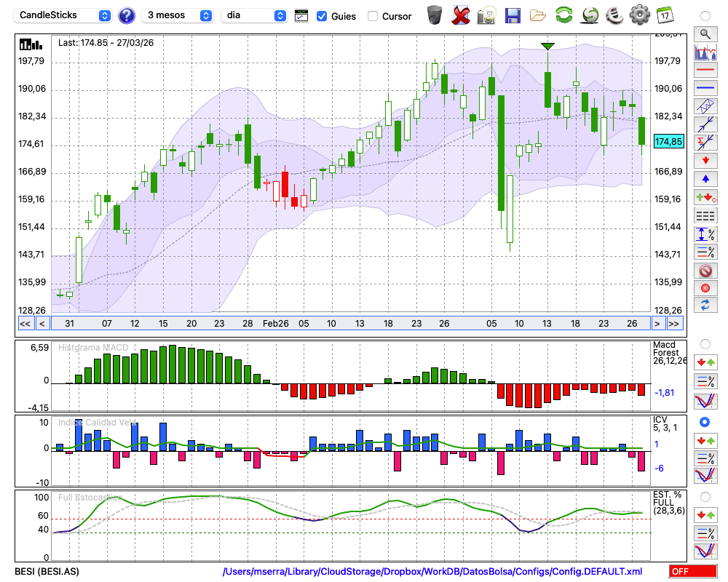
Task: Click the BESI (BESI.AS) ticker label
Action: click(47, 571)
